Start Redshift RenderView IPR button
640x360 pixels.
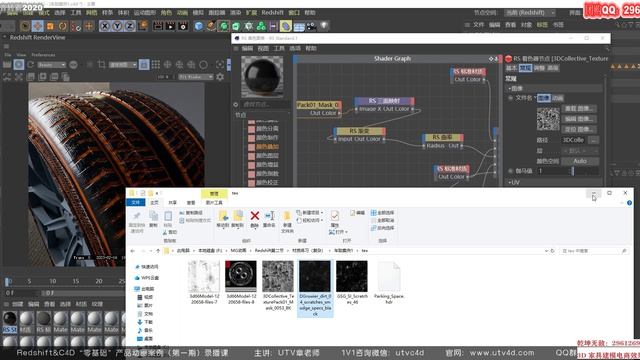pos(19,64)
